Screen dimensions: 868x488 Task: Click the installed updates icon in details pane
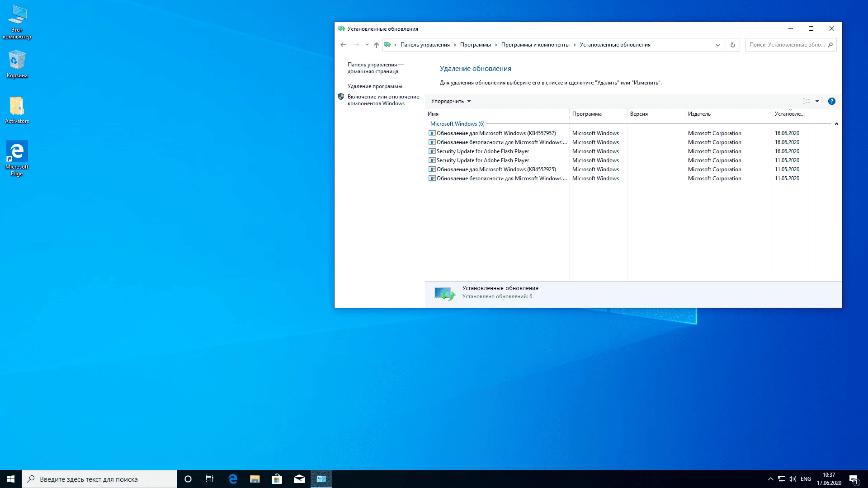(x=444, y=294)
